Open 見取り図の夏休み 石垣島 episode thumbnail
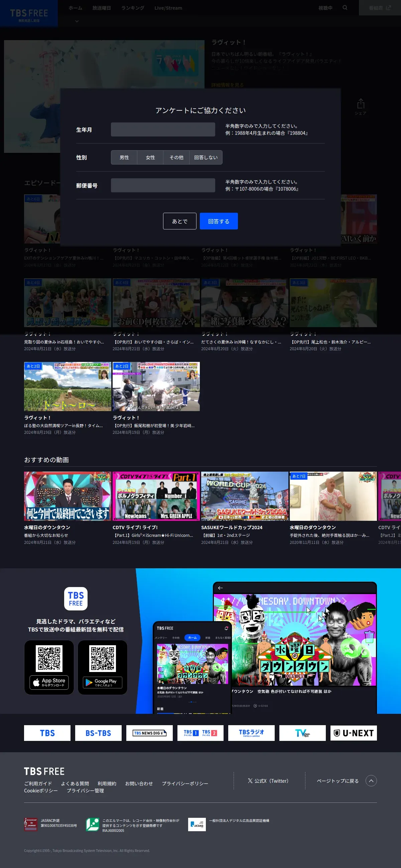This screenshot has width=401, height=868. [68, 303]
